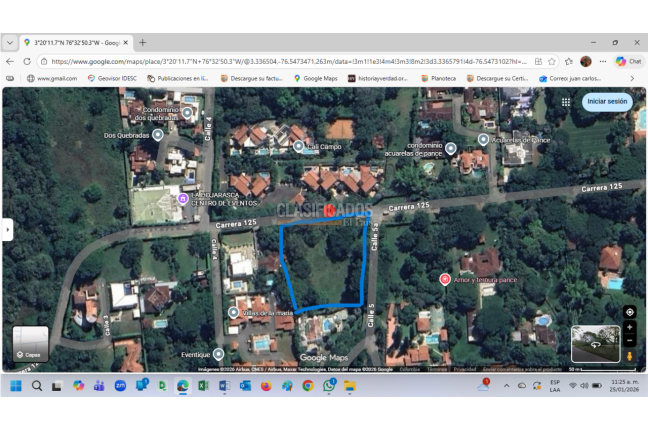The width and height of the screenshot is (648, 430).
Task: Open historiayverdad.or... bookmark
Action: tap(378, 78)
